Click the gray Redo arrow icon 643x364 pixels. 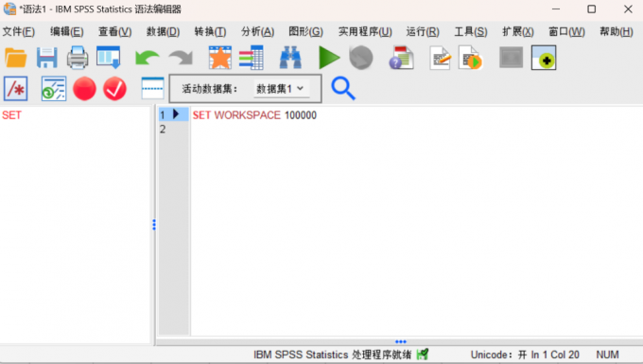(x=181, y=58)
